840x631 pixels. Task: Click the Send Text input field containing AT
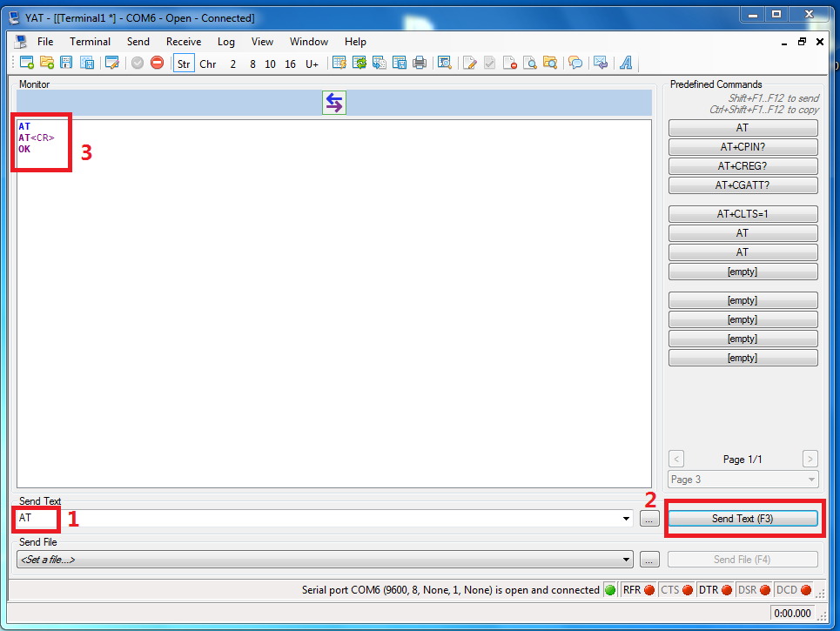click(325, 518)
